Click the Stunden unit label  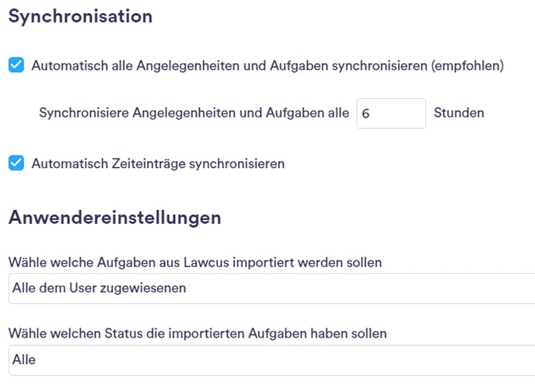(459, 113)
